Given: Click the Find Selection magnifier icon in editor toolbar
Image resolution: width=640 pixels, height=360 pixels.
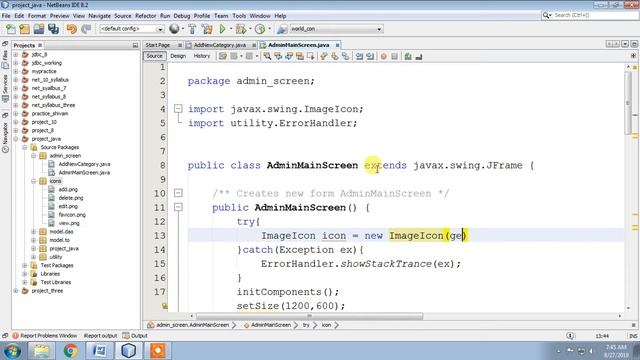Looking at the screenshot, I should (267, 56).
